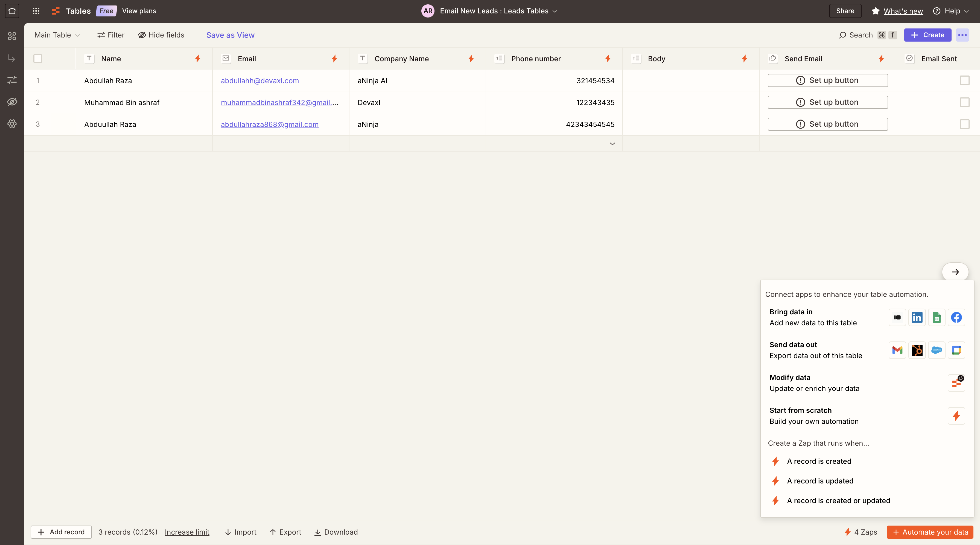Click the lightning bolt on Name column

197,59
